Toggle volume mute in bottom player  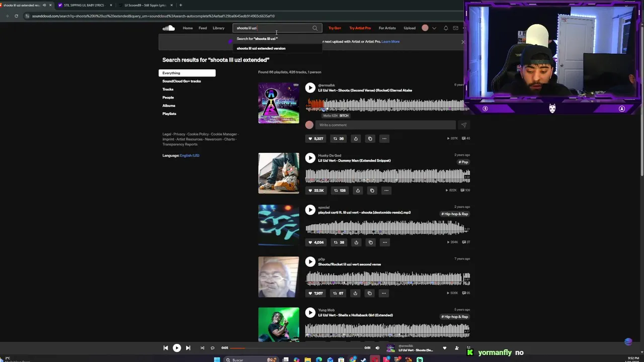tap(377, 348)
